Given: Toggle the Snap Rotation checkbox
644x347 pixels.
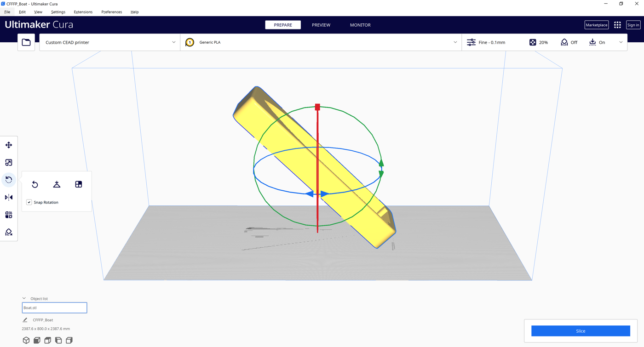Looking at the screenshot, I should 29,202.
